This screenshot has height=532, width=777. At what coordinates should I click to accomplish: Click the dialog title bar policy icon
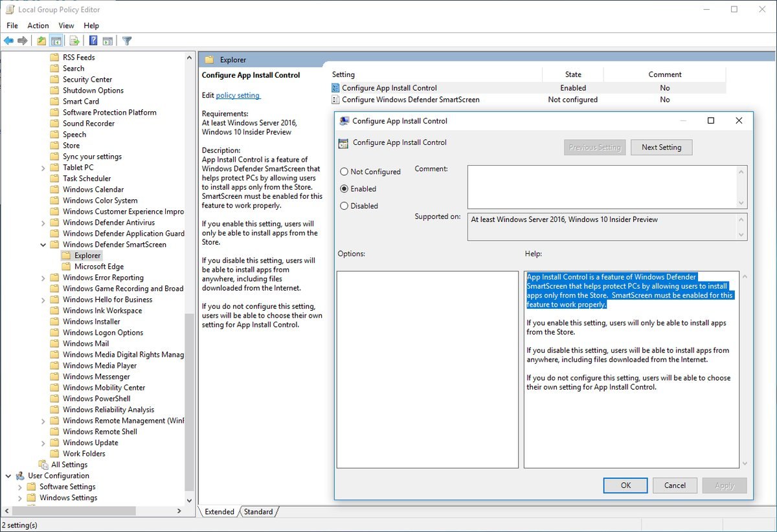344,121
